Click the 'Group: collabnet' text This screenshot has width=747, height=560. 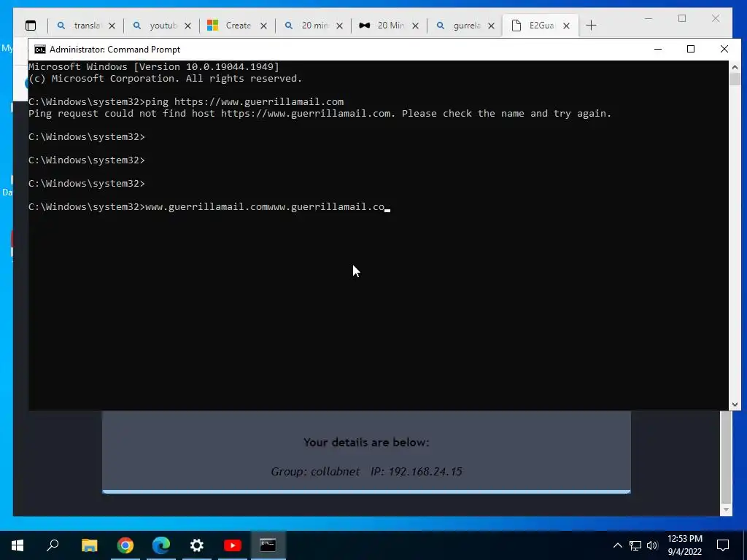pos(315,472)
